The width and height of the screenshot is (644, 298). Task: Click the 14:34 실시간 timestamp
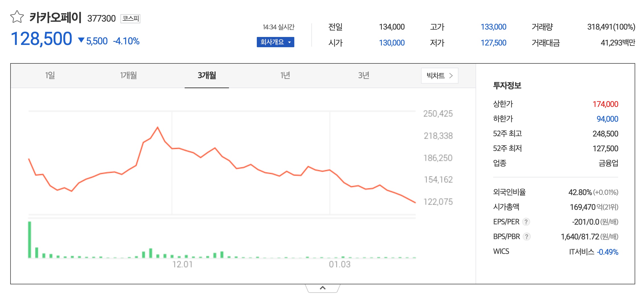[278, 27]
